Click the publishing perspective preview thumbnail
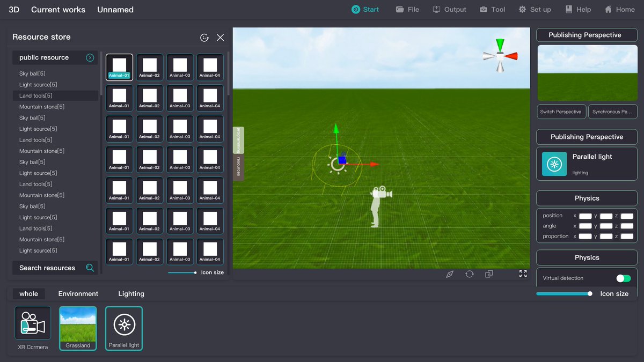Viewport: 644px width, 362px height. tap(587, 73)
